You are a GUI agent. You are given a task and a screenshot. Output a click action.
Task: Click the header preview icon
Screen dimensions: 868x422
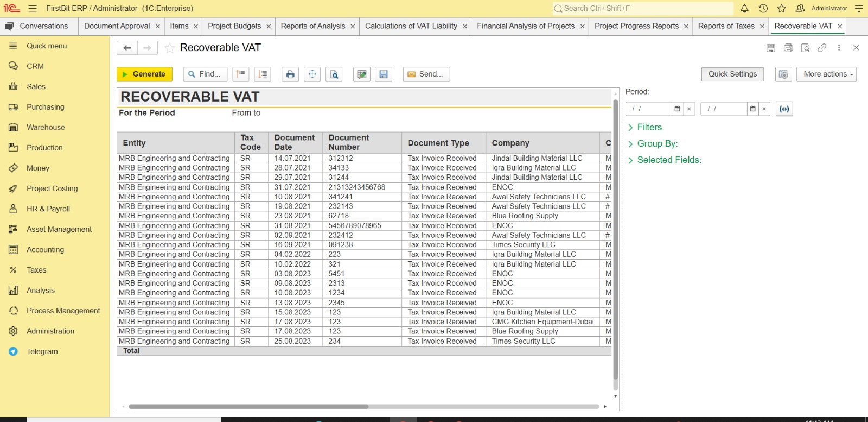[805, 48]
